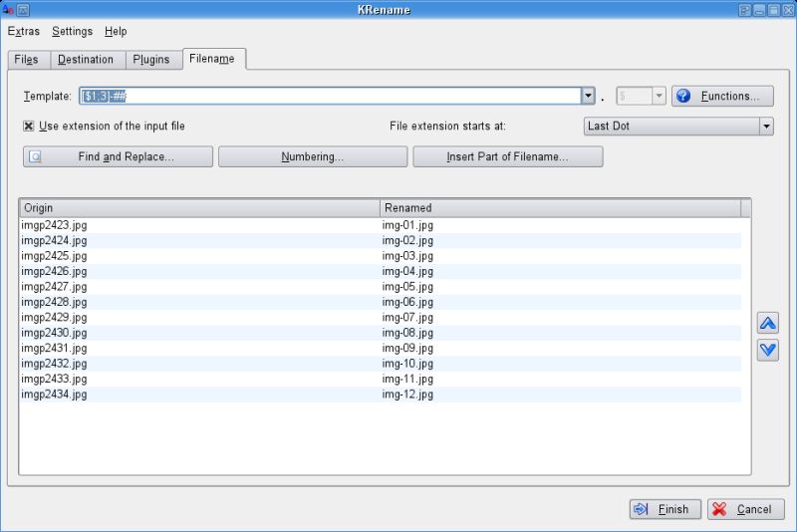Click Finish to rename files

[x=665, y=509]
